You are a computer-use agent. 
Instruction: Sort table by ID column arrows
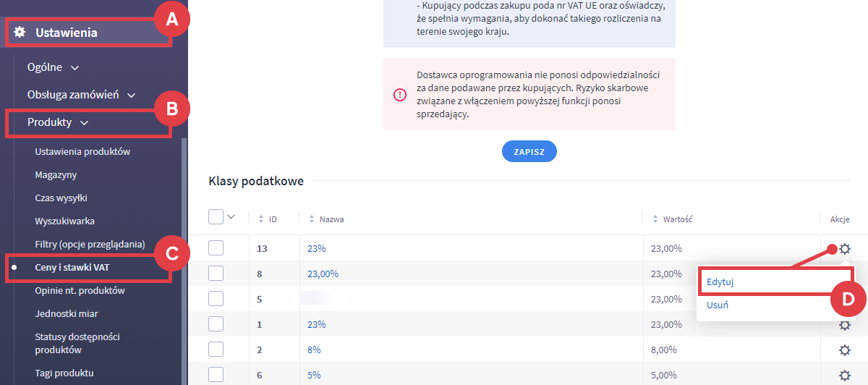tap(261, 219)
